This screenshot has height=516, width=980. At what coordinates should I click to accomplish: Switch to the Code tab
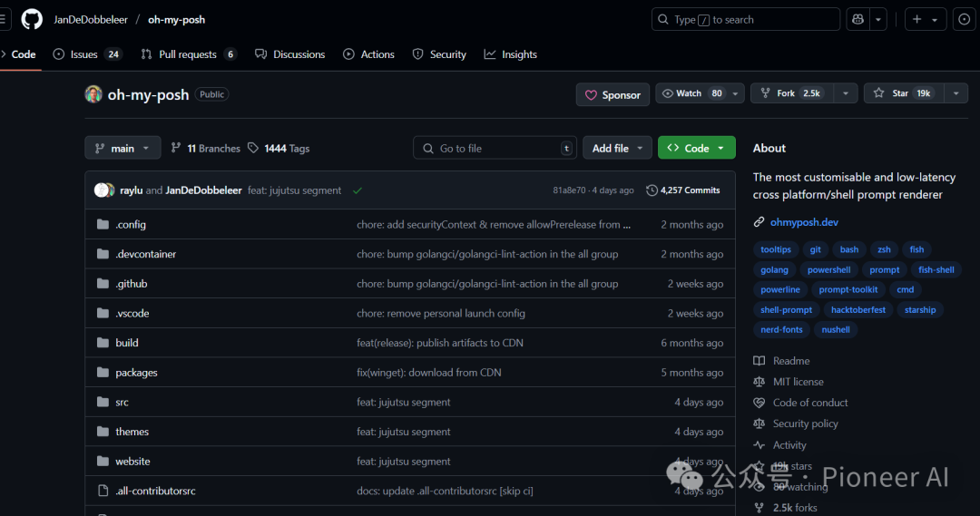tap(19, 54)
